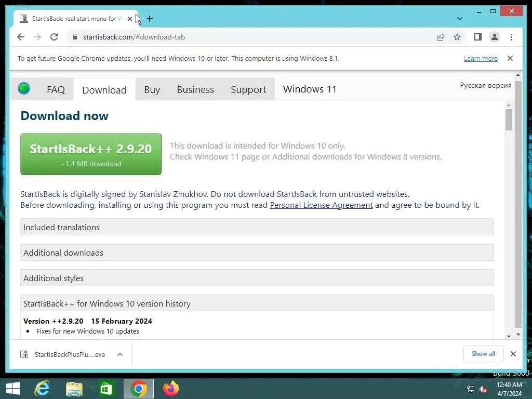Download StartIsBack++ 2.9.20
Screen dimensions: 532x399
coord(91,154)
